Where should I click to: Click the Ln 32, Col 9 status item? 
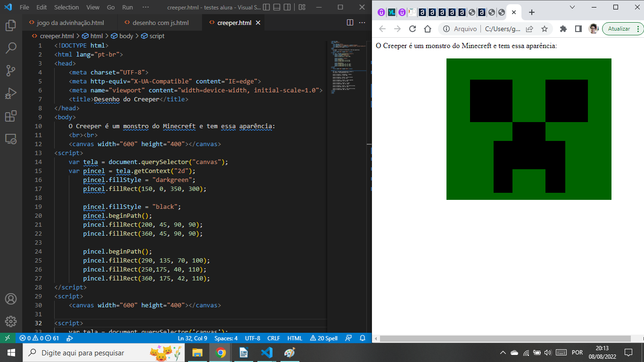point(192,338)
